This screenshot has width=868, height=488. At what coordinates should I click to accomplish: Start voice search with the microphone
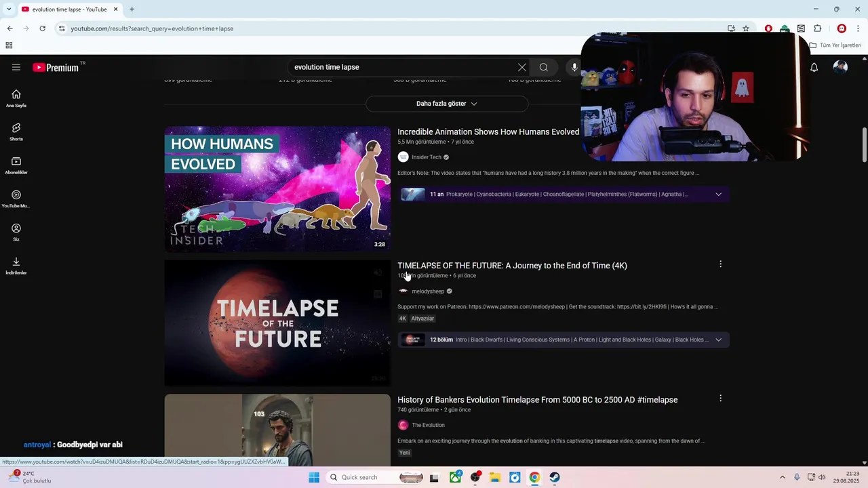point(574,67)
